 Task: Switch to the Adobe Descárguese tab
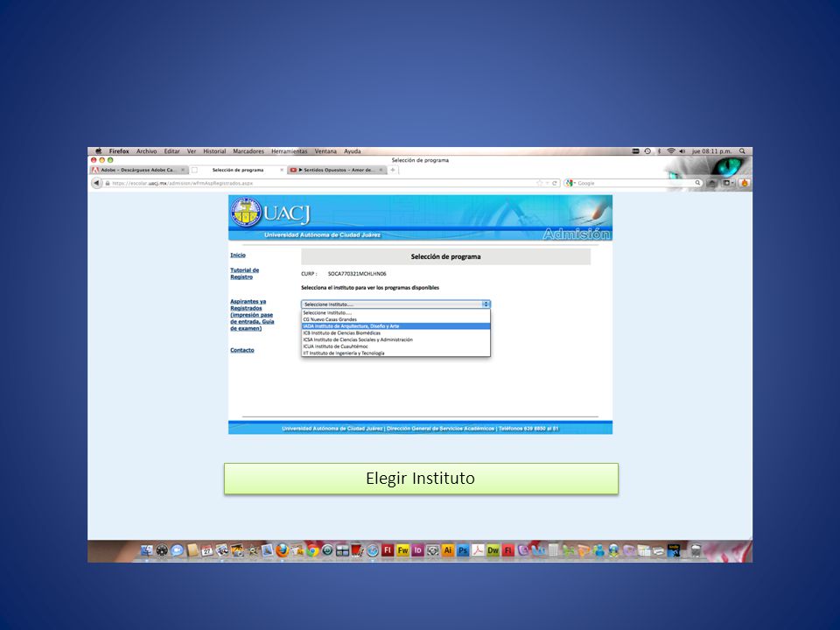coord(138,170)
